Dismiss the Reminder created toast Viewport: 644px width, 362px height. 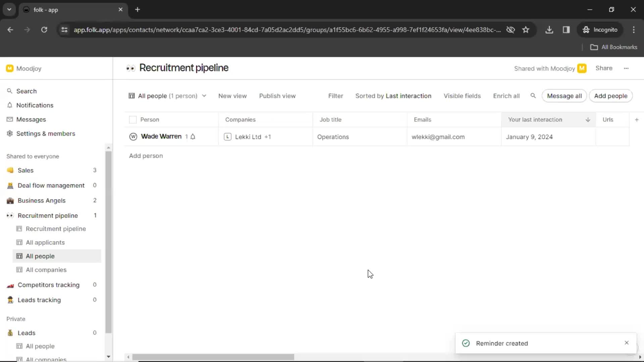click(627, 343)
